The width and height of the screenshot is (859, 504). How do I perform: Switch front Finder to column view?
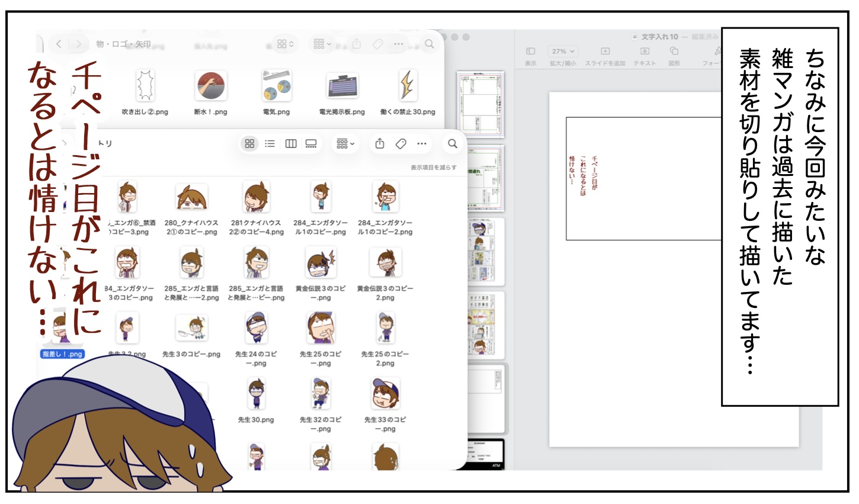point(291,143)
